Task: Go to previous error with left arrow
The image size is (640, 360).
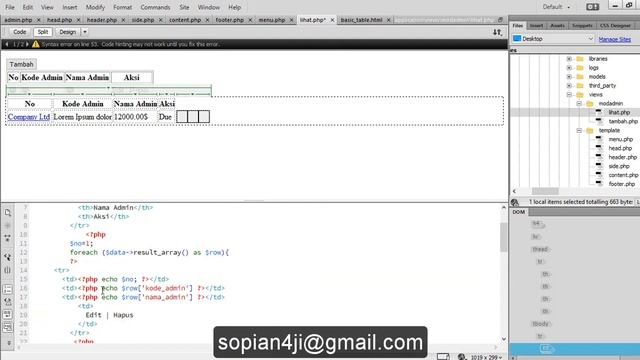Action: (x=7, y=44)
